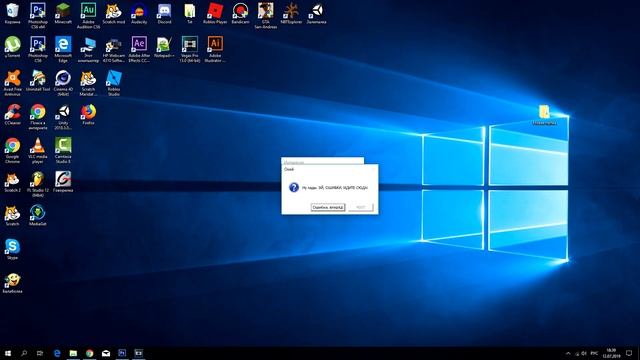Open the Action Center notifications
Screen dimensions: 640x360
click(x=629, y=353)
